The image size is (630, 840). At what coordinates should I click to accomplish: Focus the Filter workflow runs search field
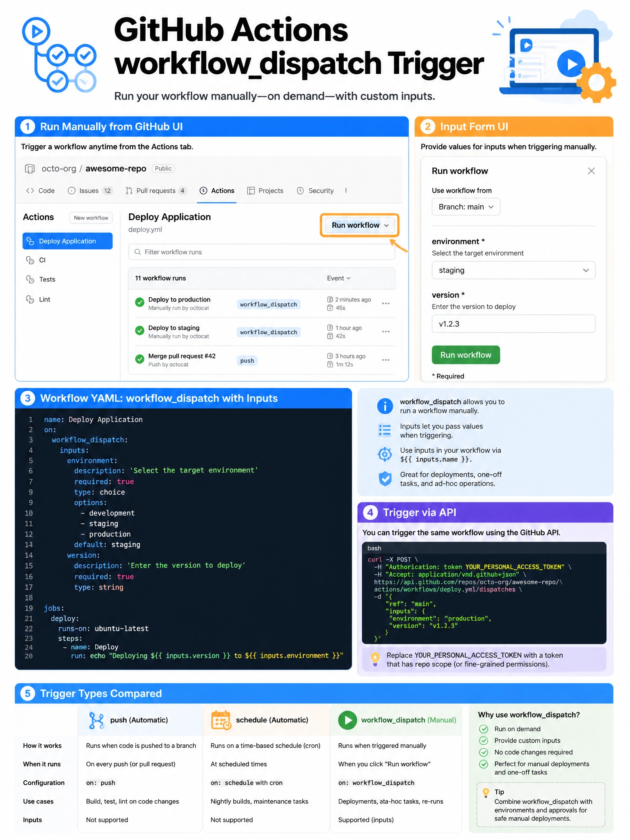pos(262,252)
